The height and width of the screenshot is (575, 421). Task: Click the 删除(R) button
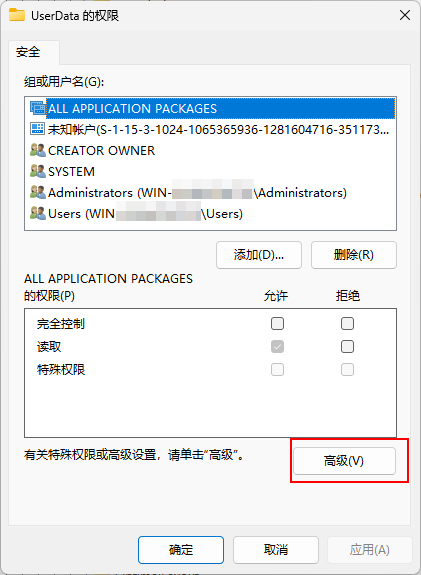[354, 255]
